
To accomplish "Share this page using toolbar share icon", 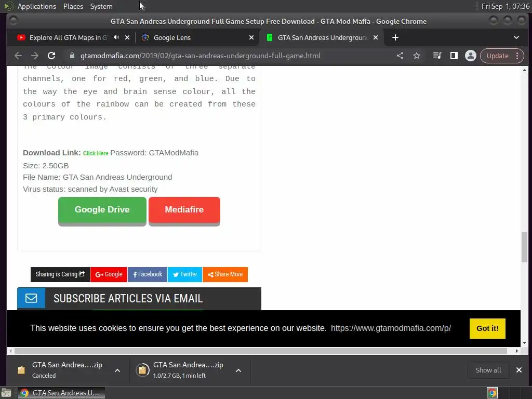I will pyautogui.click(x=400, y=56).
